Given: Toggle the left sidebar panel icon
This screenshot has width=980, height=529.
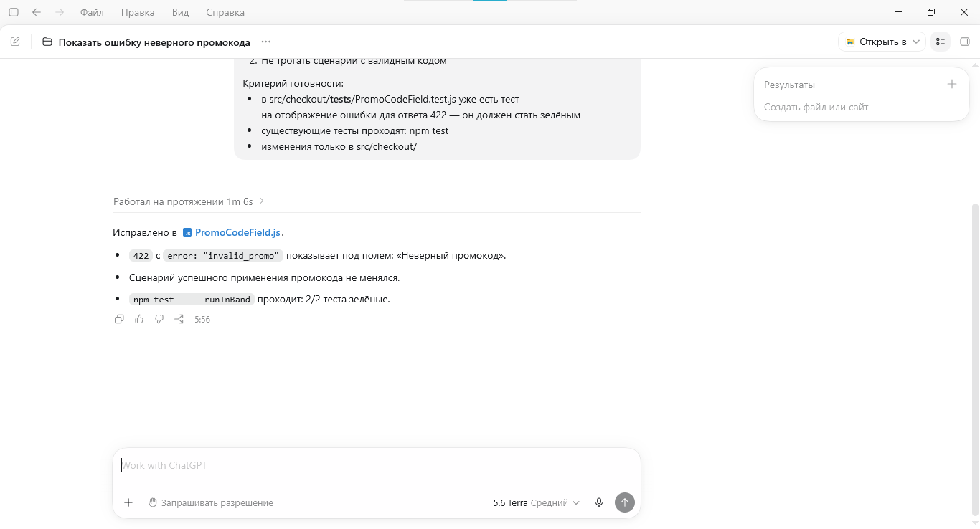Looking at the screenshot, I should click(14, 12).
